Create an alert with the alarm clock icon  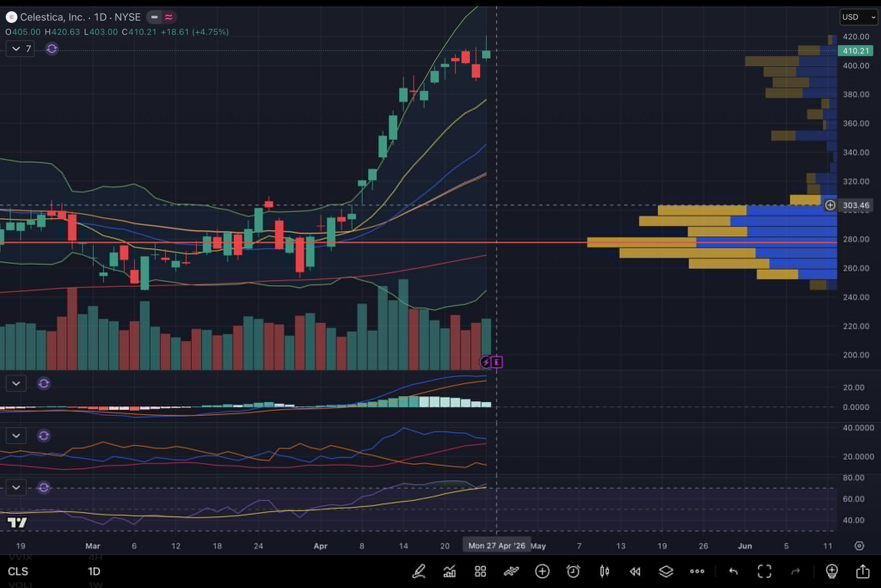[x=573, y=572]
